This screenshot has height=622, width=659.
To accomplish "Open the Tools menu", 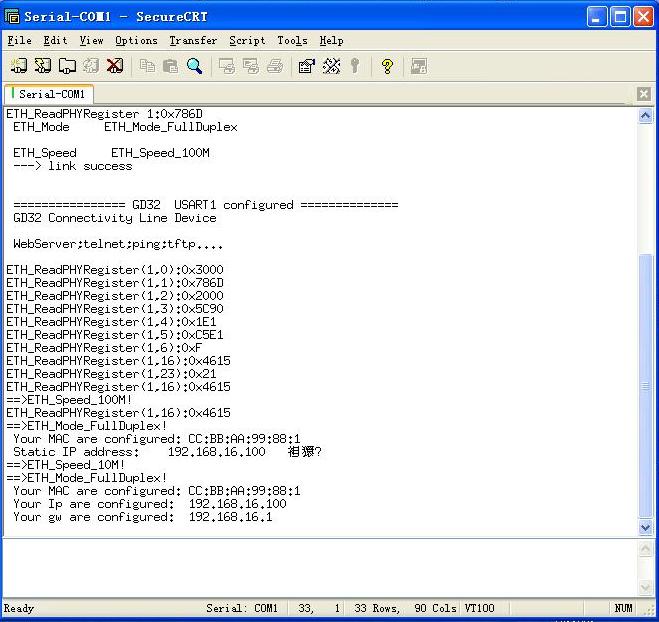I will point(292,40).
